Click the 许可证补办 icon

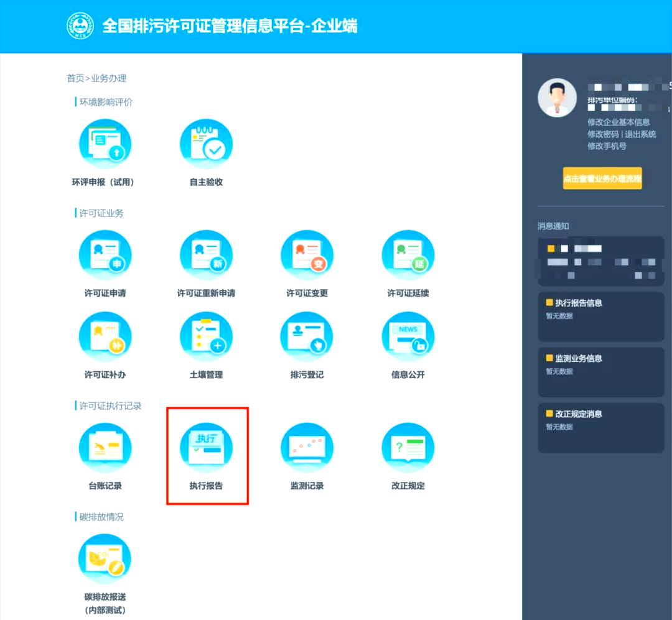(105, 337)
